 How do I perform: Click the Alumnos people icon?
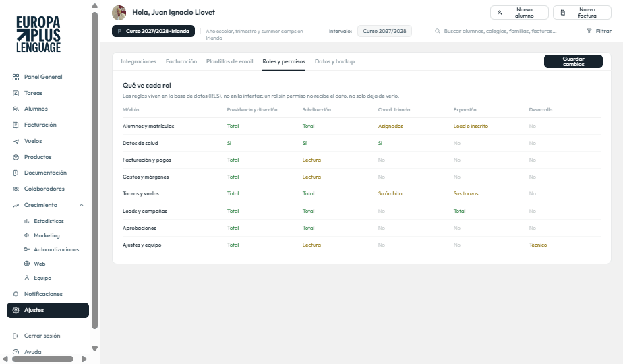[16, 109]
